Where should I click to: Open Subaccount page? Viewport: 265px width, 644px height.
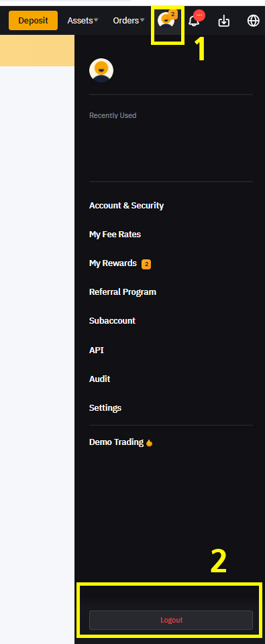click(x=112, y=321)
